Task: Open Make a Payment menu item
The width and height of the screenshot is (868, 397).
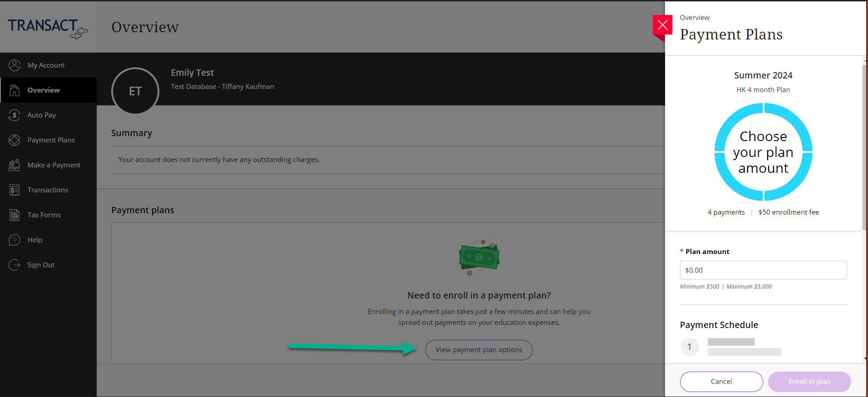Action: [x=49, y=165]
